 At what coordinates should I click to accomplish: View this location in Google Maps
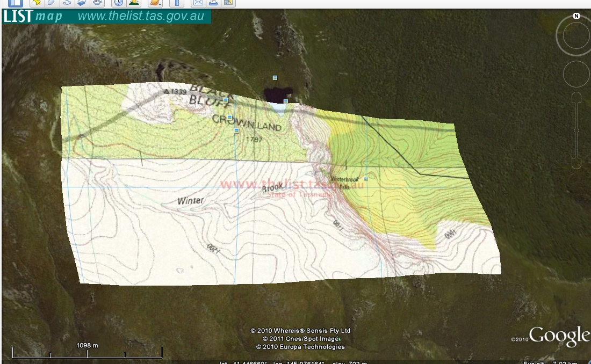pos(228,3)
